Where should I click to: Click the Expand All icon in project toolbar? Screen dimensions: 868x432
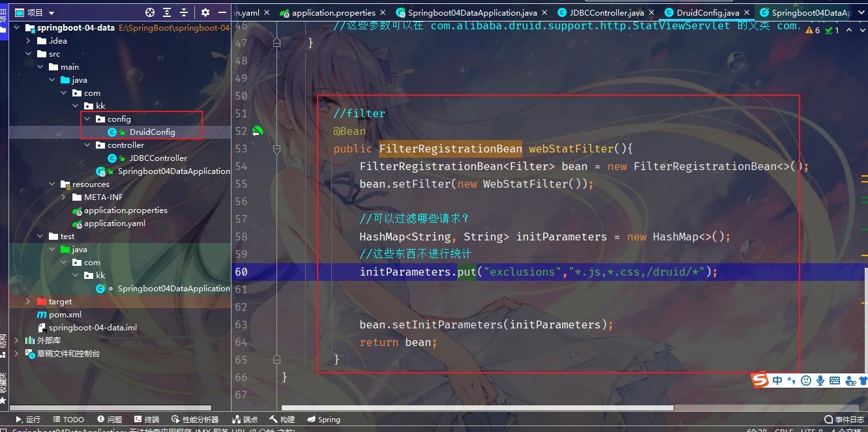click(x=168, y=12)
